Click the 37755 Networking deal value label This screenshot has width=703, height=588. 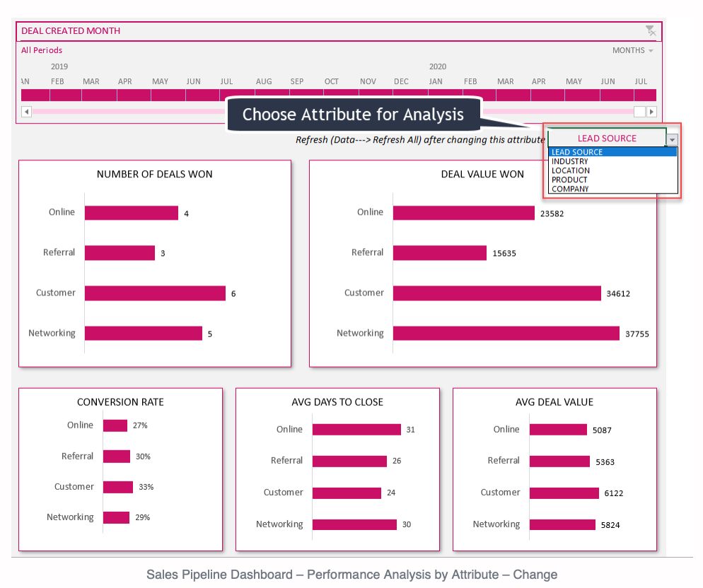[637, 334]
